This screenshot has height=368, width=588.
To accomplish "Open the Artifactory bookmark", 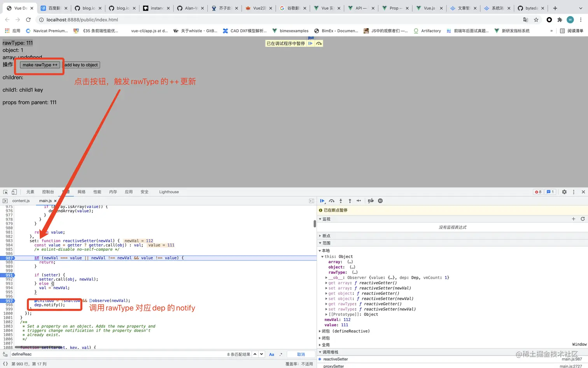I will tap(427, 31).
